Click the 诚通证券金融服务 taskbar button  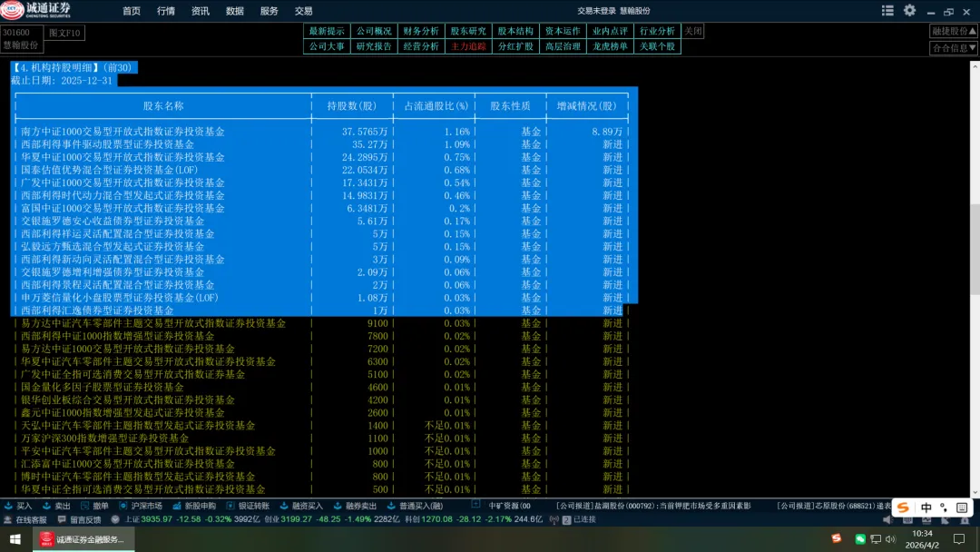click(83, 539)
